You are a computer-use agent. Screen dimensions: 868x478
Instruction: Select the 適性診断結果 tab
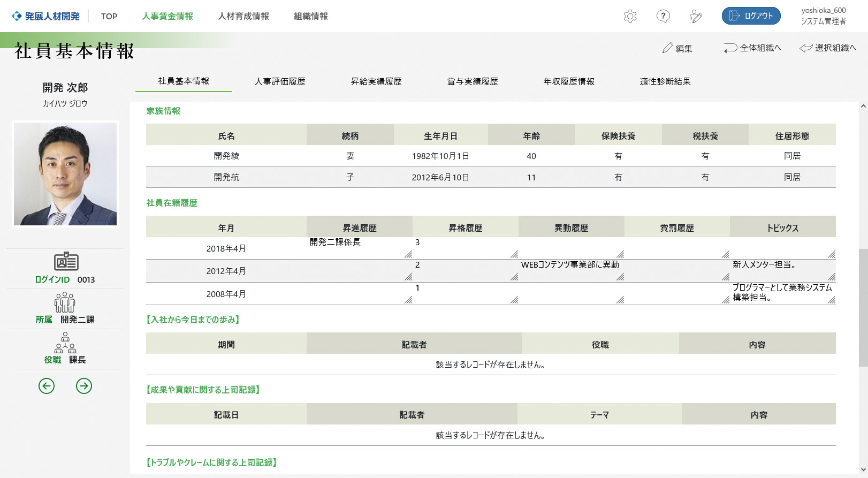pos(665,81)
